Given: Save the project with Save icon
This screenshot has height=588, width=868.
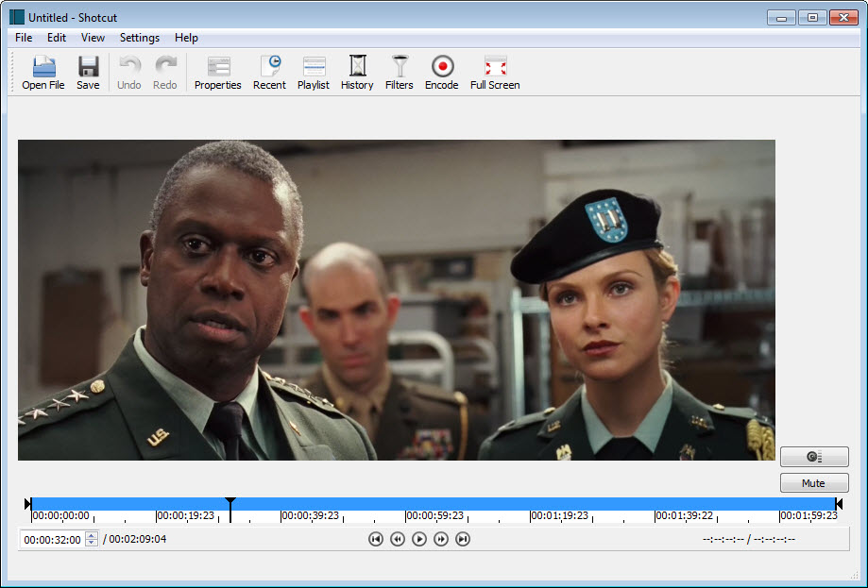Looking at the screenshot, I should click(88, 73).
